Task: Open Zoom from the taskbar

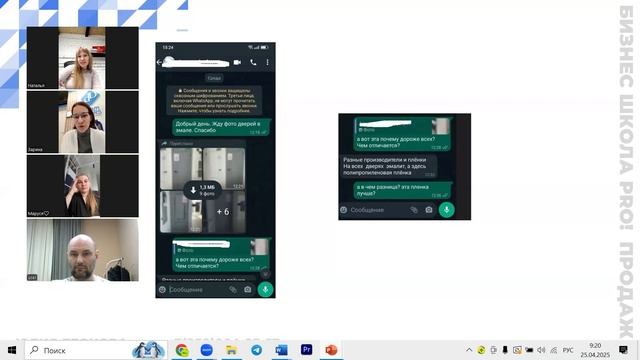Action: 207,350
